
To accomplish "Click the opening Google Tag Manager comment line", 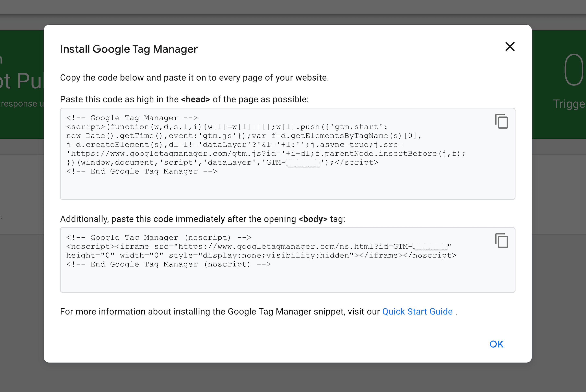I will 132,118.
